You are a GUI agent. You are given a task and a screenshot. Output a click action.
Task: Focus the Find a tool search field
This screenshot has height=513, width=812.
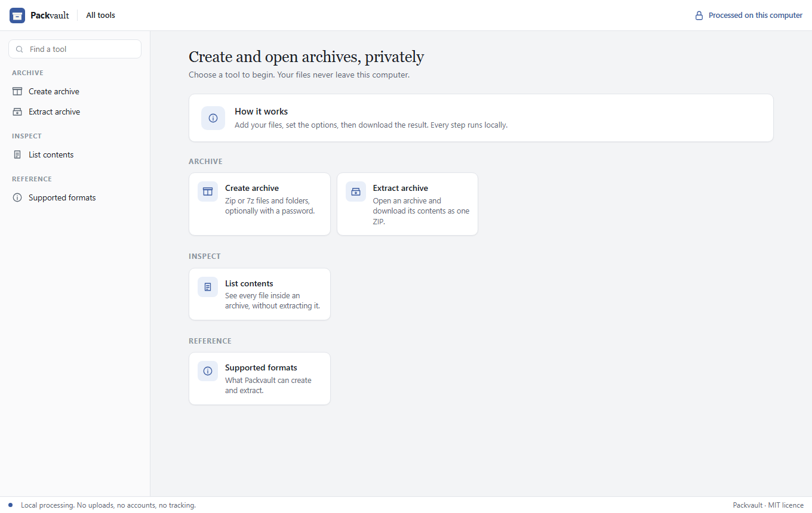pyautogui.click(x=75, y=49)
